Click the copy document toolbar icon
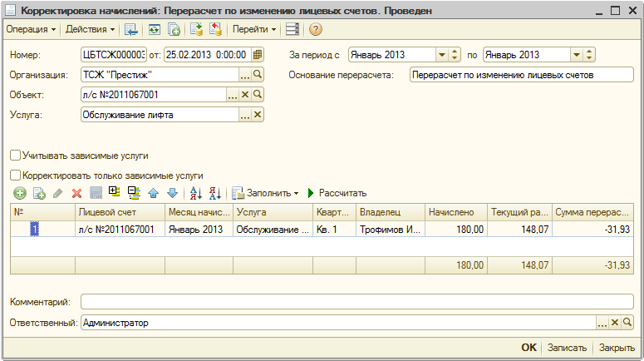 tap(174, 29)
